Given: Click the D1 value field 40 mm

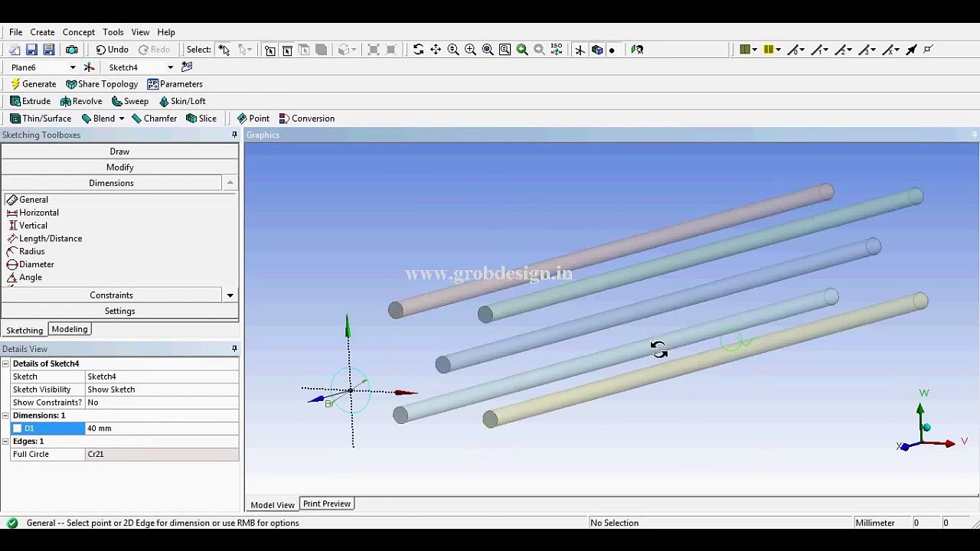Looking at the screenshot, I should click(x=162, y=429).
